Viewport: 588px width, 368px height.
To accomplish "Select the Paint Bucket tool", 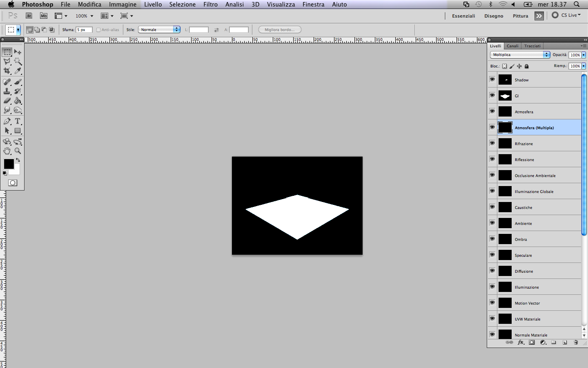I will click(x=18, y=101).
